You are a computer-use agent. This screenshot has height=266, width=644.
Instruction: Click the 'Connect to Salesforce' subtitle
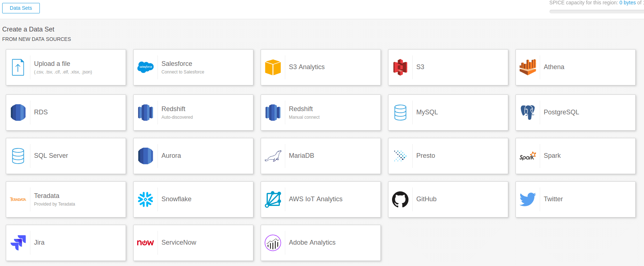[183, 72]
